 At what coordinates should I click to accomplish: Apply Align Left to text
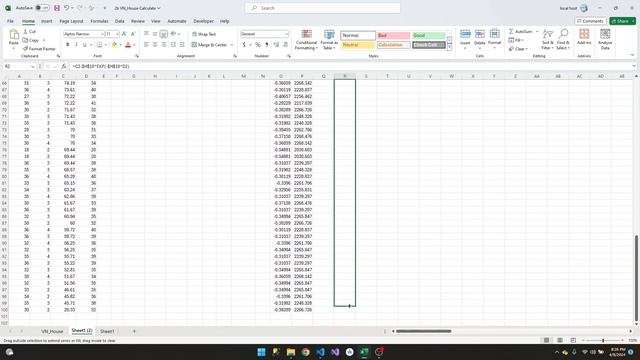point(146,44)
